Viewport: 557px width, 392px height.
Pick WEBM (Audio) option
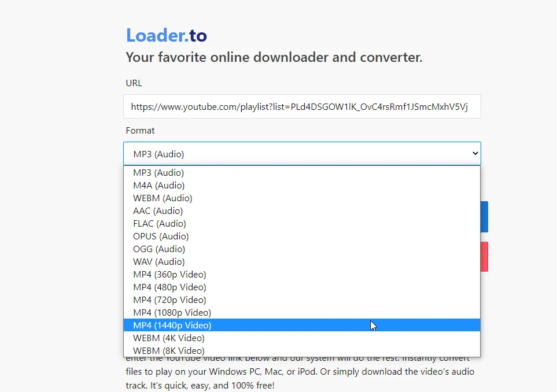pyautogui.click(x=302, y=198)
